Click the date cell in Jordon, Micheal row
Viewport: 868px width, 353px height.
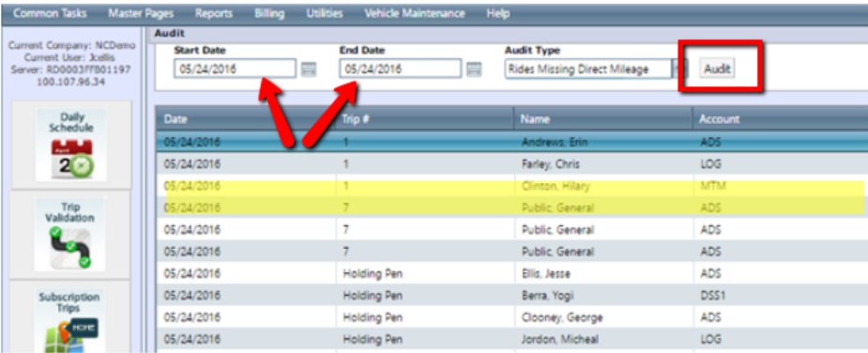coord(192,339)
